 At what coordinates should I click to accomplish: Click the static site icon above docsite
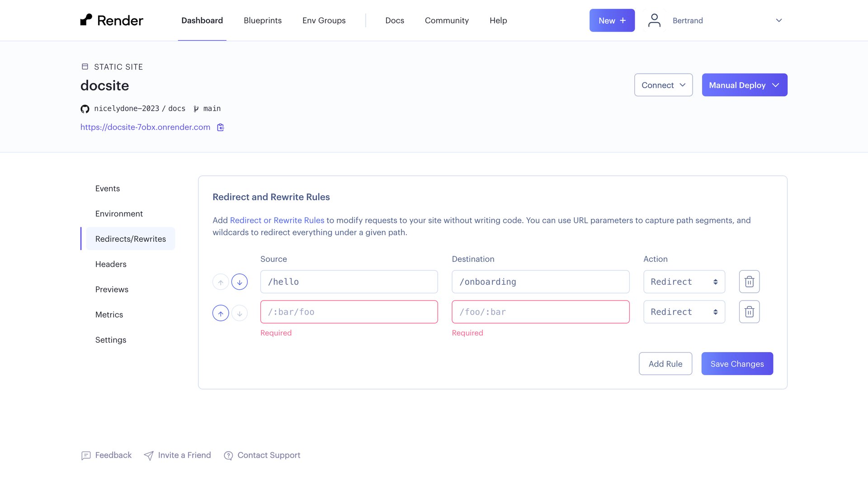click(x=85, y=66)
